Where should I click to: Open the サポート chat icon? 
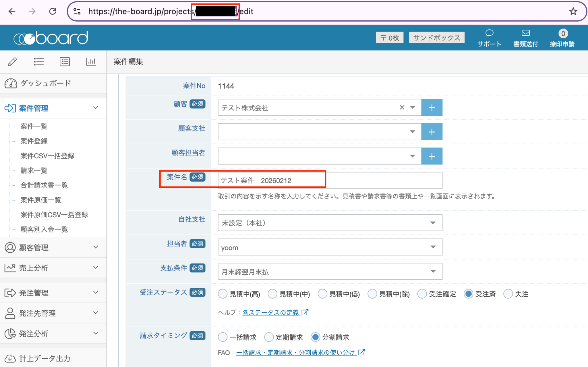point(489,33)
